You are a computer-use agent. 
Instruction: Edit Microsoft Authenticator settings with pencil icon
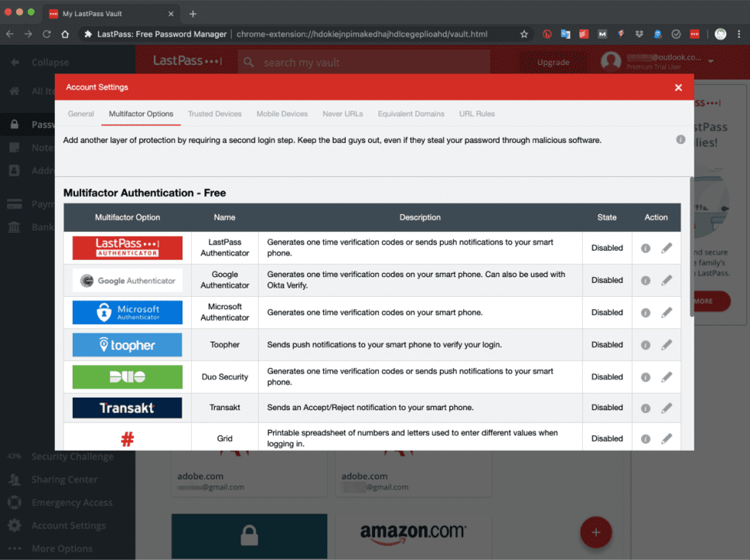coord(666,312)
